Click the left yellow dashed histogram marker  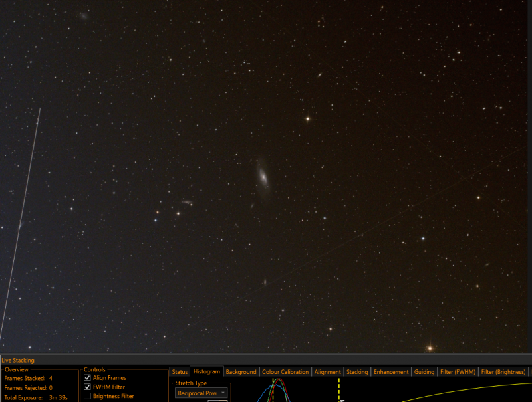[x=273, y=390]
